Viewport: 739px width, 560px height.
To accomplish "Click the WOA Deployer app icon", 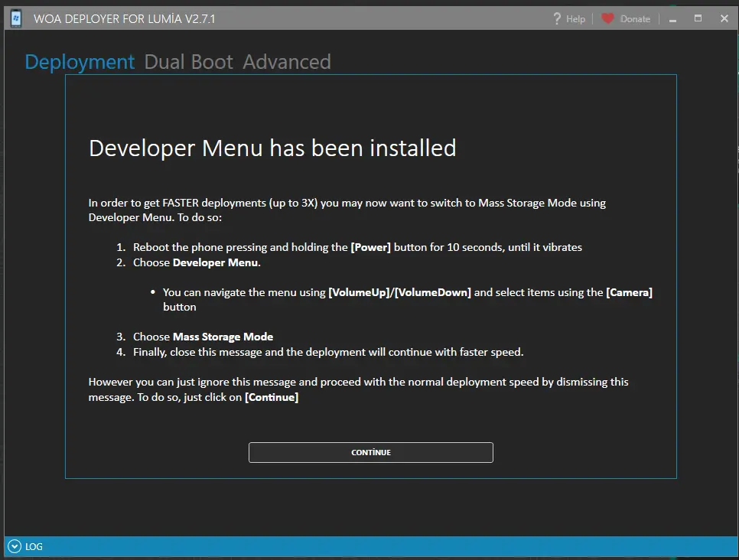I will (15, 18).
